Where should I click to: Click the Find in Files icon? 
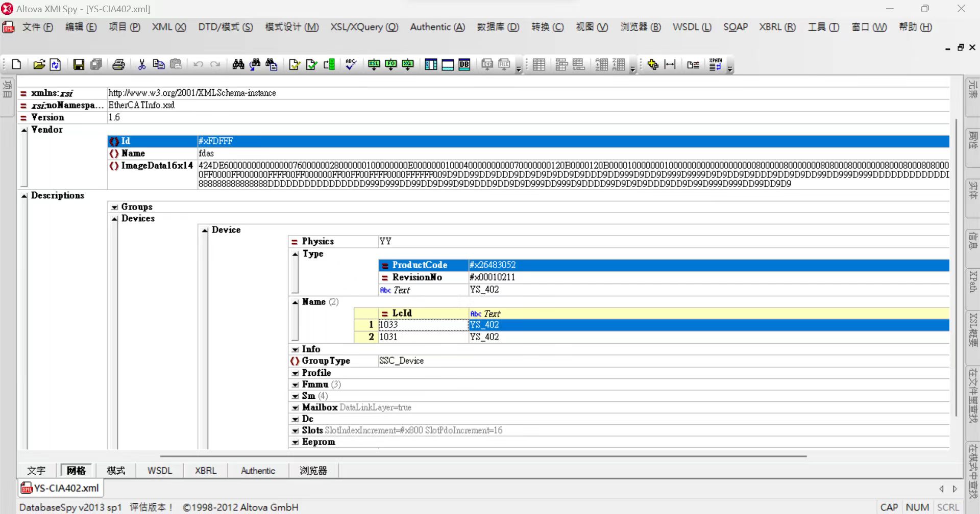pos(272,65)
